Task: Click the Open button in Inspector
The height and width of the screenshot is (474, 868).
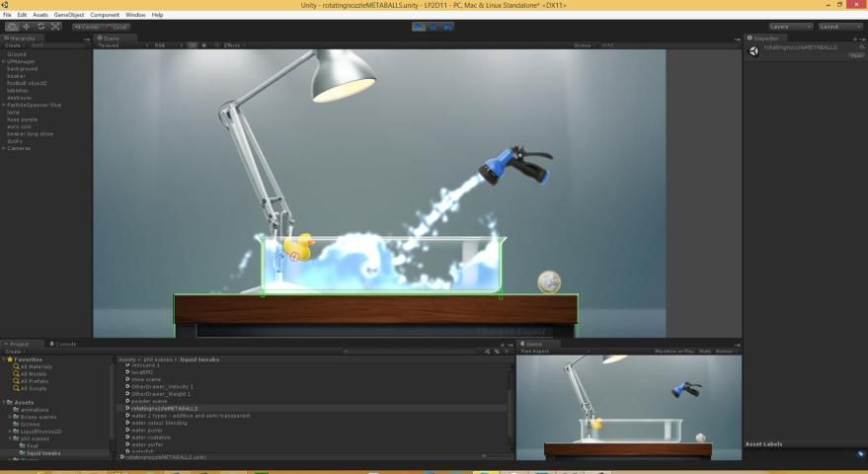Action: click(856, 55)
